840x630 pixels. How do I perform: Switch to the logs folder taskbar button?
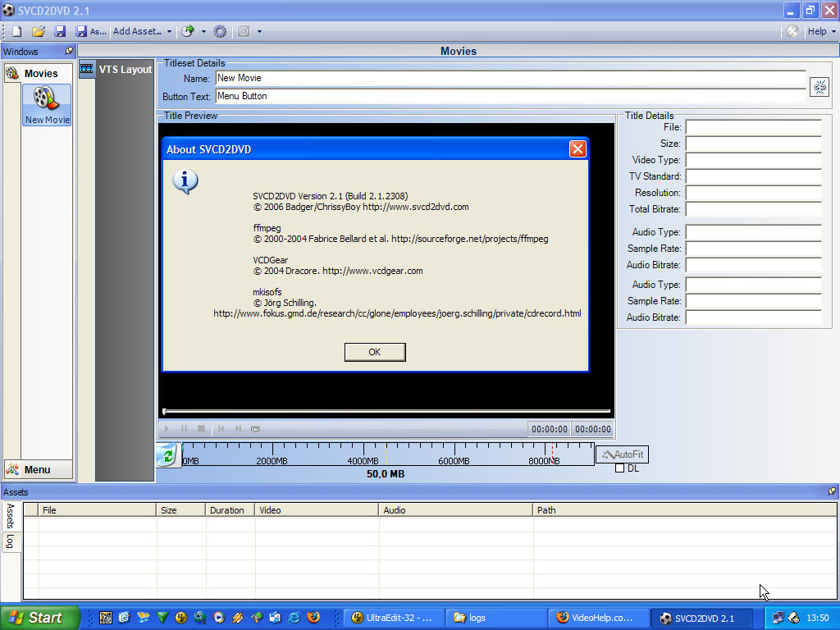[x=496, y=618]
